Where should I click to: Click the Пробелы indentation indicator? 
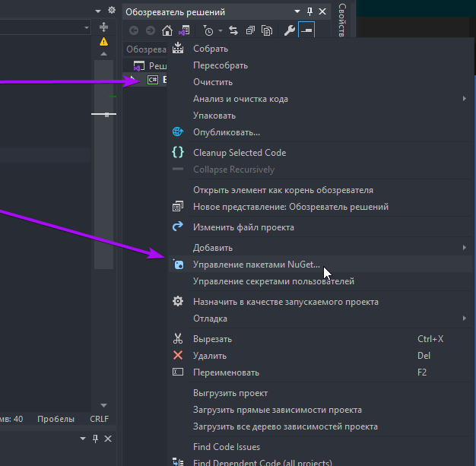[x=56, y=419]
